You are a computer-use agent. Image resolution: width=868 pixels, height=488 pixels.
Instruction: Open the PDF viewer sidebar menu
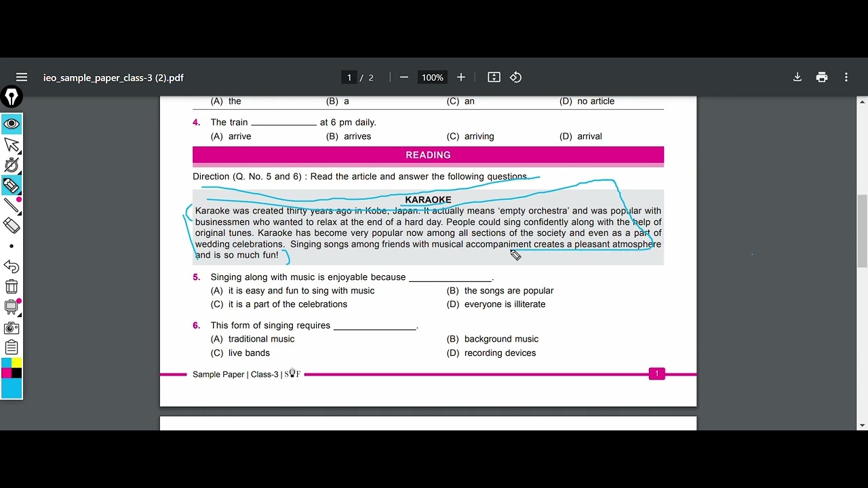click(x=22, y=77)
